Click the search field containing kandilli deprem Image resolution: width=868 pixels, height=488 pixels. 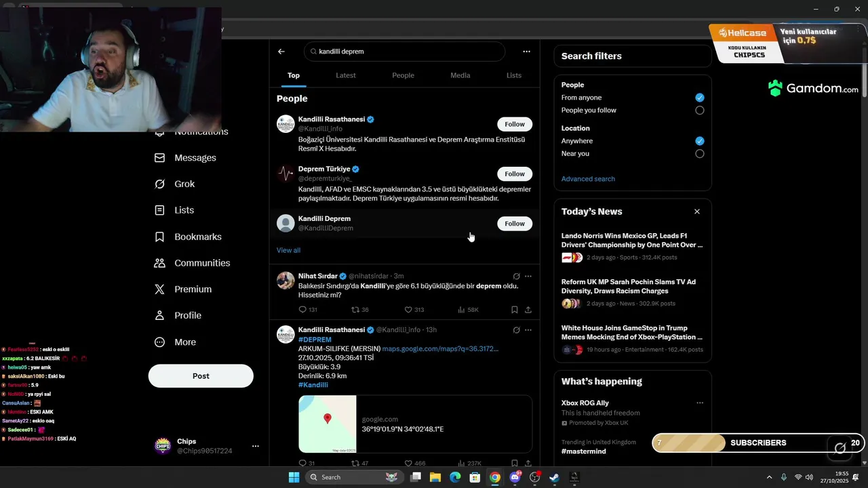pyautogui.click(x=405, y=52)
